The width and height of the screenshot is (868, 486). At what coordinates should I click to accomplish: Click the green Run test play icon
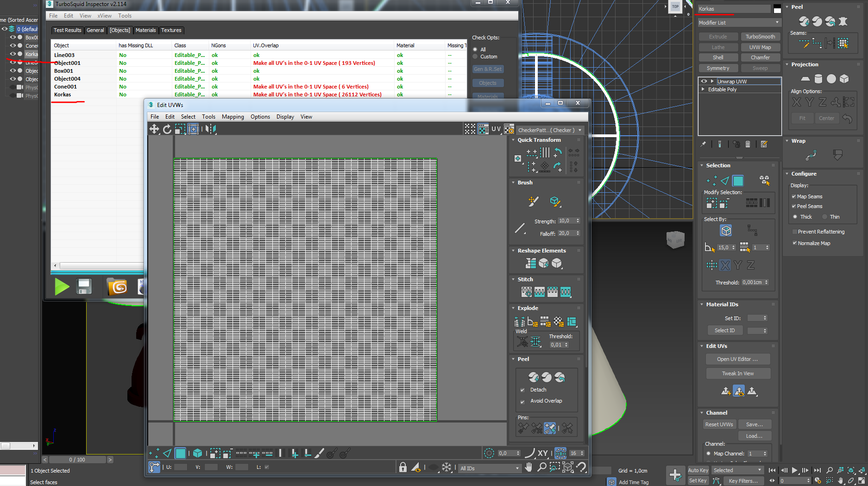point(62,287)
